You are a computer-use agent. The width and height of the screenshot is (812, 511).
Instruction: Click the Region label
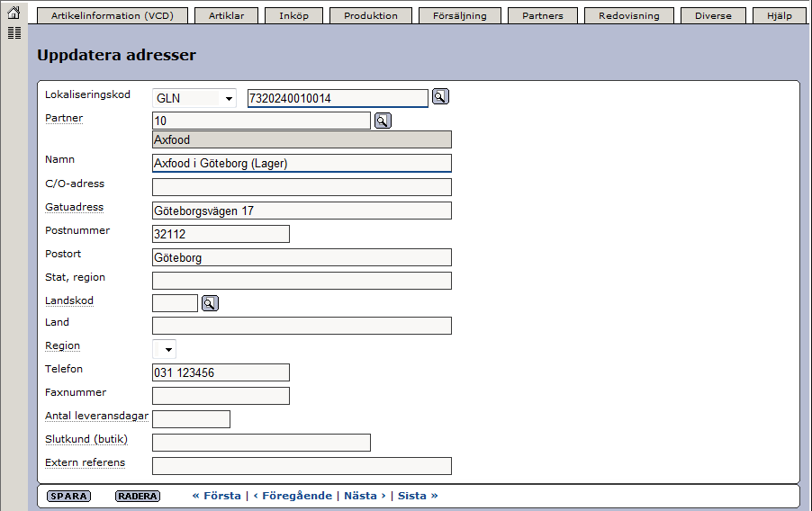coord(62,345)
